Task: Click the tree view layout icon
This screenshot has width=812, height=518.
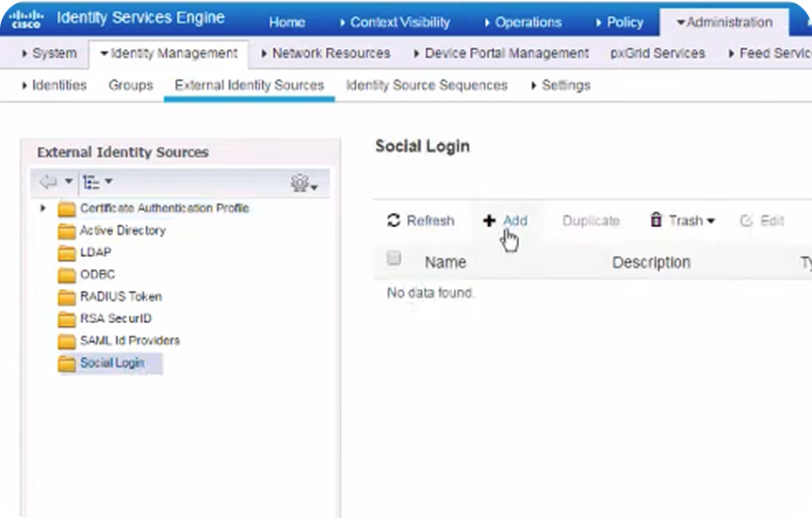Action: point(91,182)
